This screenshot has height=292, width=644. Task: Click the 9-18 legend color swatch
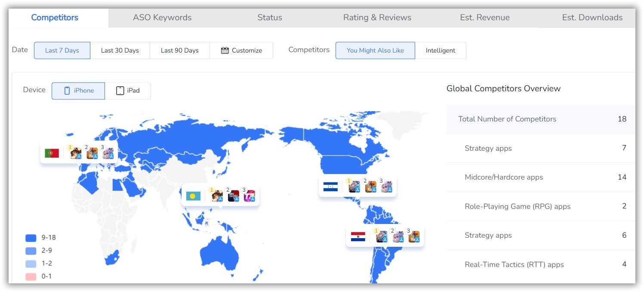31,238
